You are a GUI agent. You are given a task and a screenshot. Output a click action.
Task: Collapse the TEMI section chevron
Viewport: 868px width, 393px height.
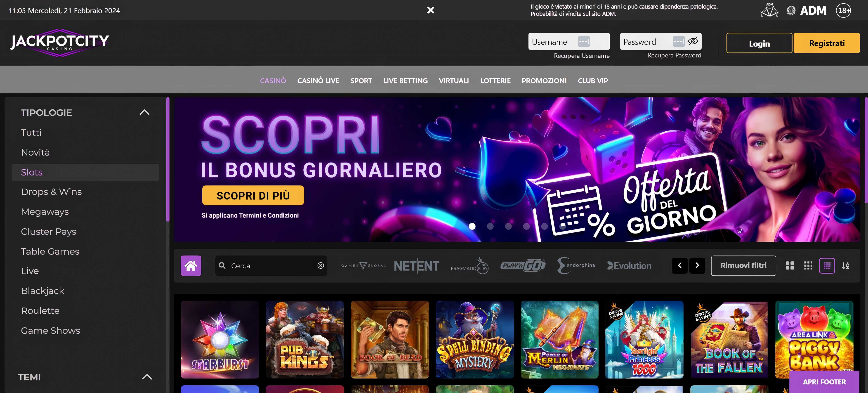click(147, 377)
